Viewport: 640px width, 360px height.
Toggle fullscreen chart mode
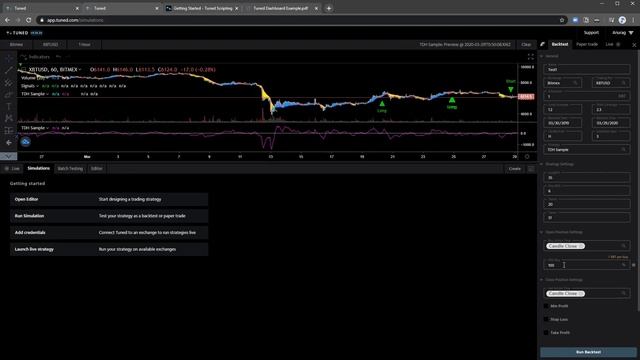point(530,57)
